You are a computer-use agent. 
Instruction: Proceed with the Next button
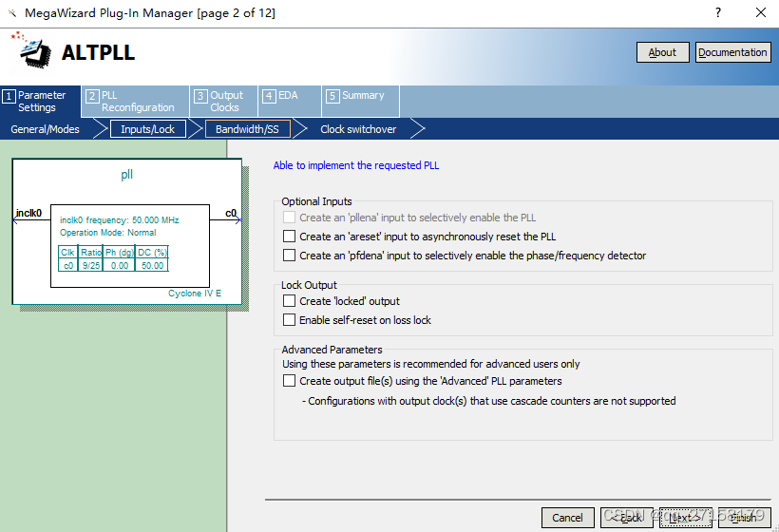[686, 518]
